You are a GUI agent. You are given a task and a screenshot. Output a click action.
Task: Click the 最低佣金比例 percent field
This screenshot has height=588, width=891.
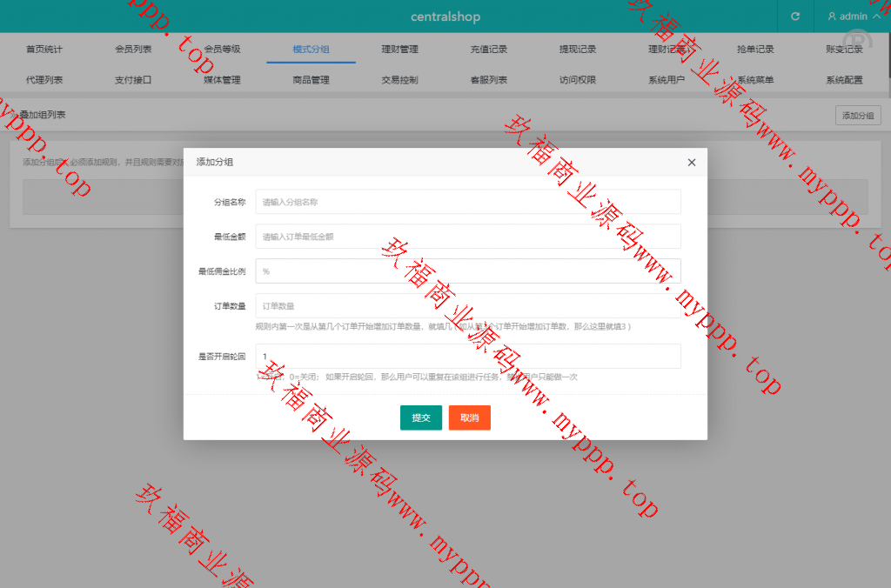pyautogui.click(x=468, y=271)
